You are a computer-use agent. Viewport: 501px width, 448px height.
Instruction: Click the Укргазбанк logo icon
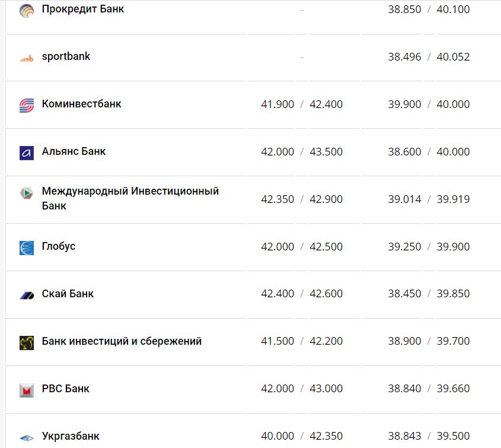(27, 438)
